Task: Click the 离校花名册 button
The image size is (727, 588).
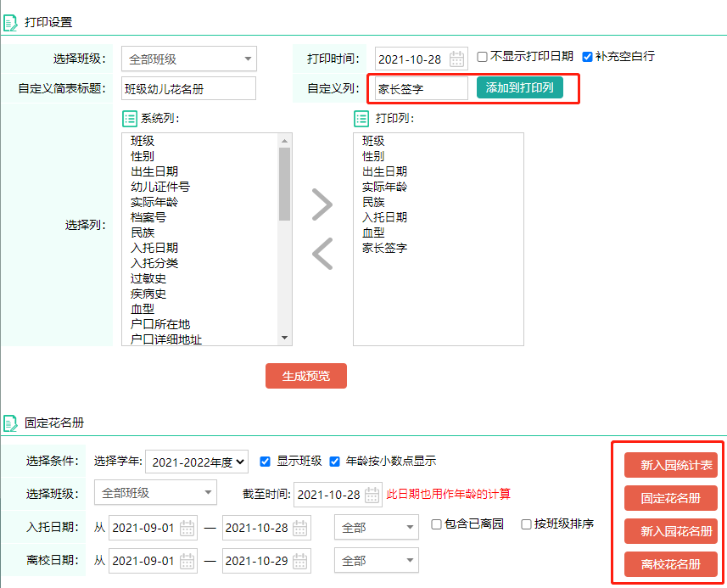Action: (671, 564)
